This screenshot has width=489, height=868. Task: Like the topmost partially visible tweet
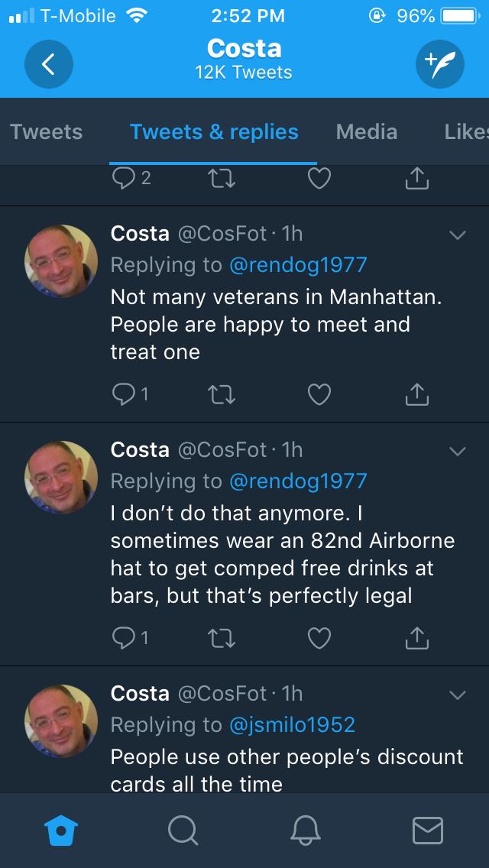pyautogui.click(x=319, y=179)
